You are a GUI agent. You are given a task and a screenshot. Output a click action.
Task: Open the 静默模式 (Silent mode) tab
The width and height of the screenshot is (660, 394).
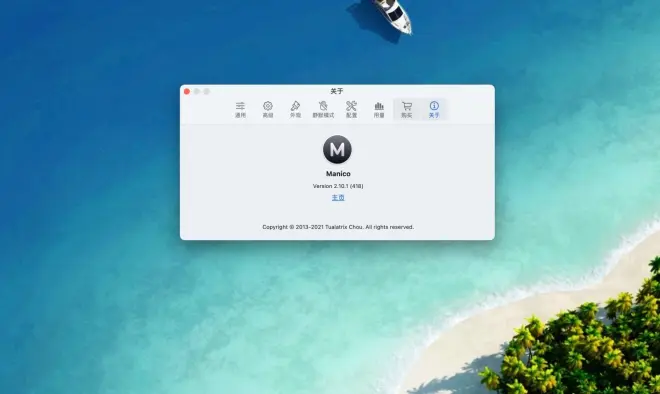(323, 109)
